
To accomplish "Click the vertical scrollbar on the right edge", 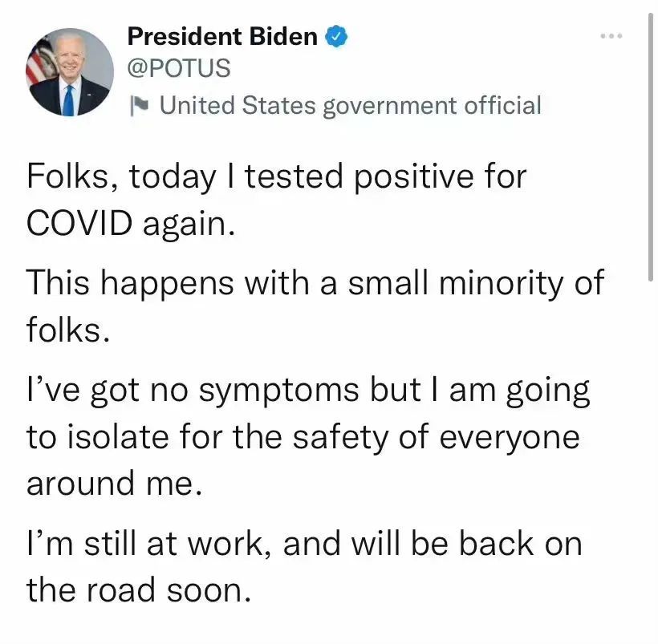I will click(x=651, y=144).
